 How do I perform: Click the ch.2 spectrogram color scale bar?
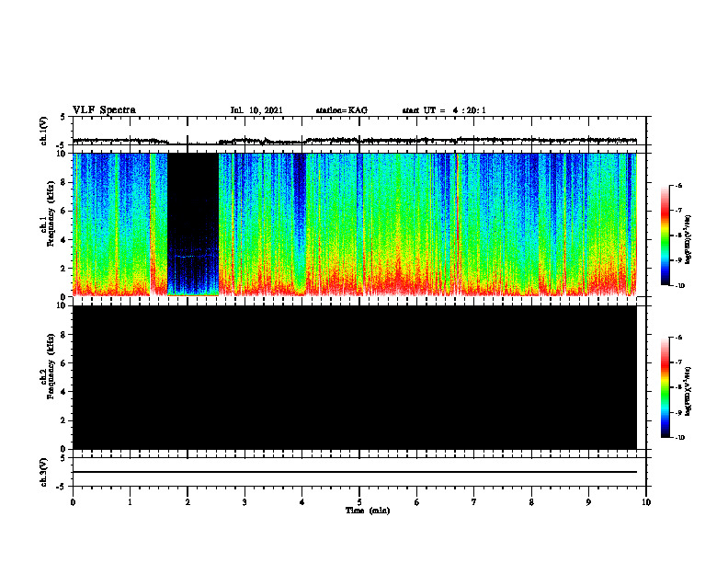point(665,387)
